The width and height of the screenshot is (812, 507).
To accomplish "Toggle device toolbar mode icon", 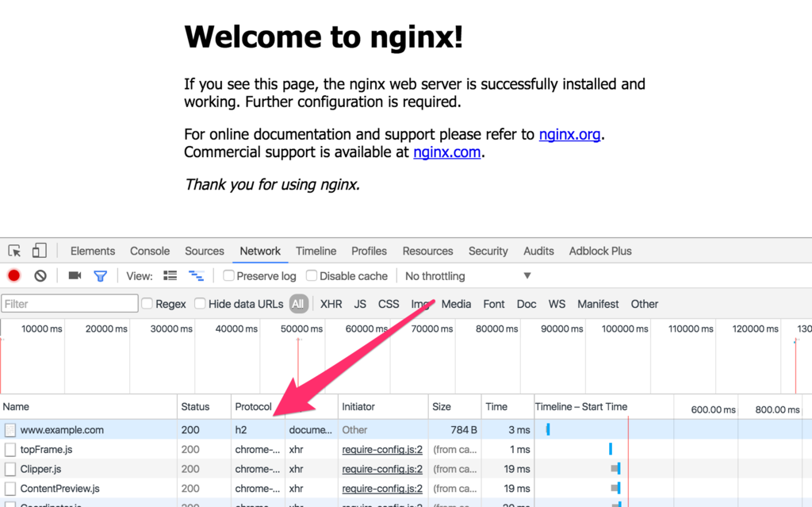I will pos(39,250).
